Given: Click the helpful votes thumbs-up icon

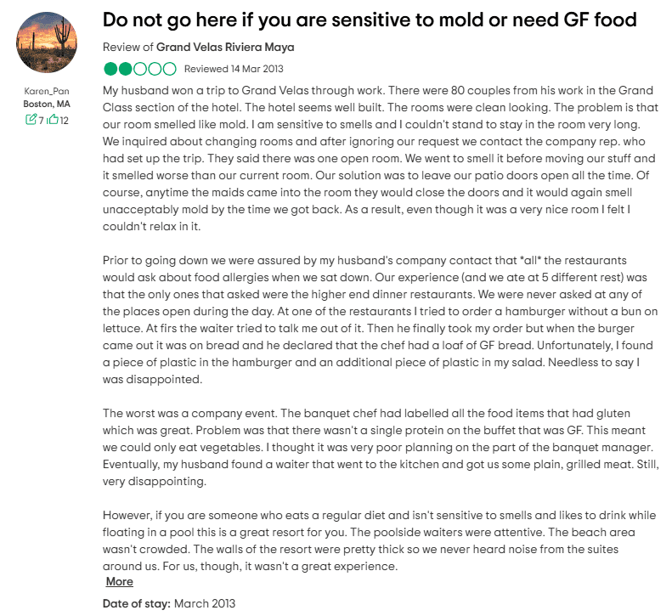Looking at the screenshot, I should pyautogui.click(x=53, y=120).
